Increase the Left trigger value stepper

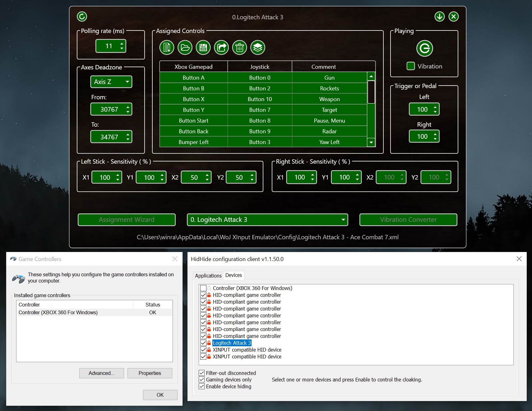435,107
